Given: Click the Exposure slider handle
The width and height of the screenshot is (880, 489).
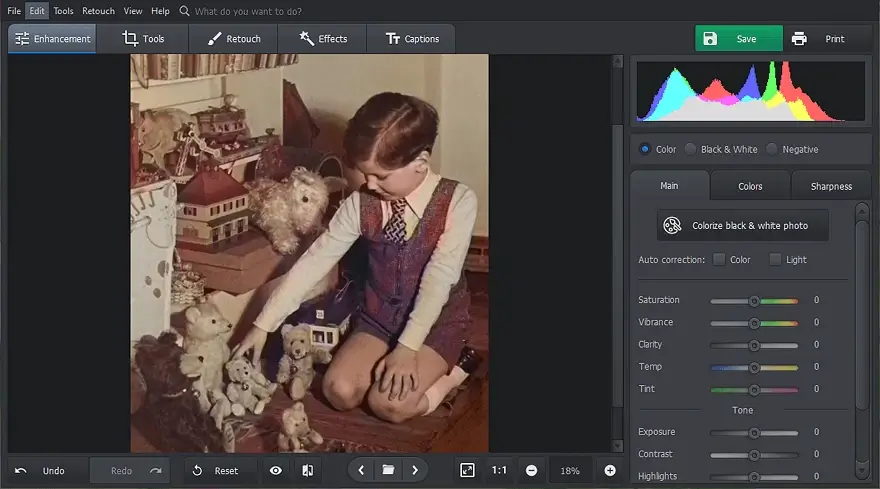Looking at the screenshot, I should 754,433.
